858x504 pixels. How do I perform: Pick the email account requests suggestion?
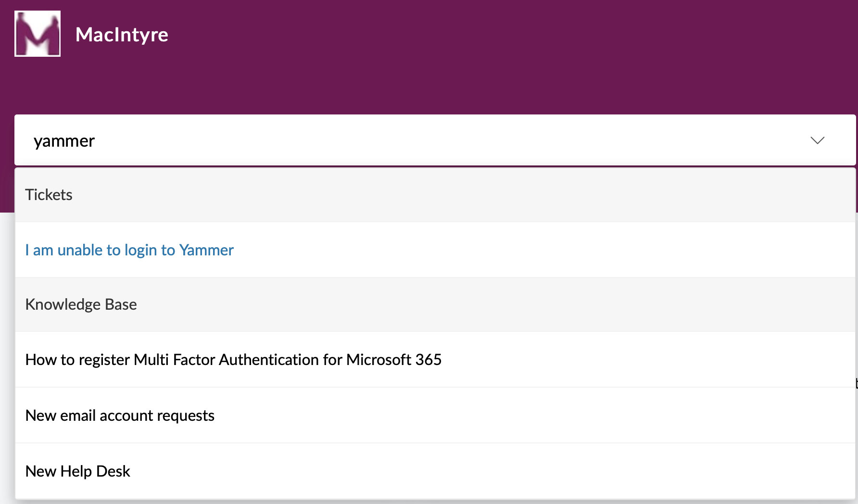pos(120,416)
